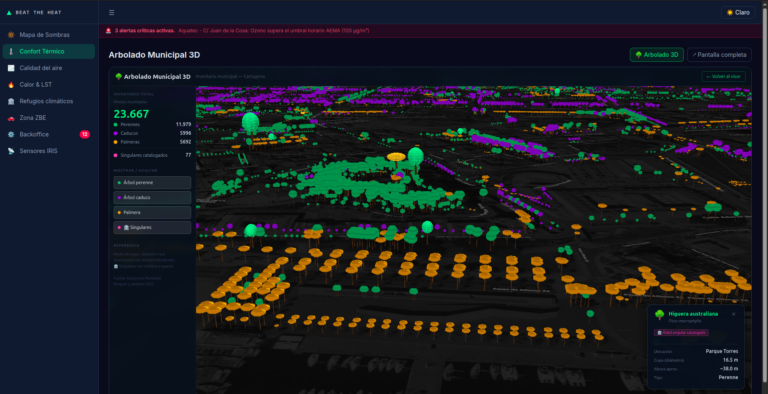The width and height of the screenshot is (768, 394).
Task: Click the car icon for Zona ZBE
Action: (x=11, y=118)
